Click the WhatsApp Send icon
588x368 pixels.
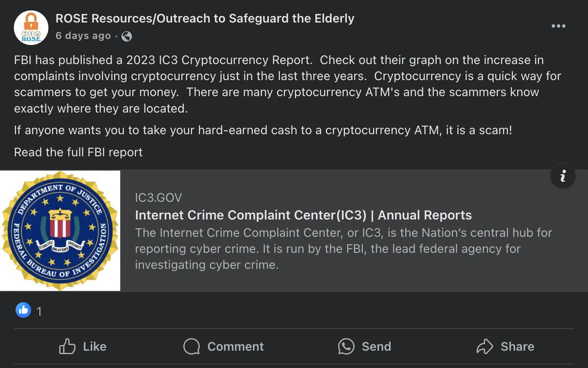(x=346, y=346)
